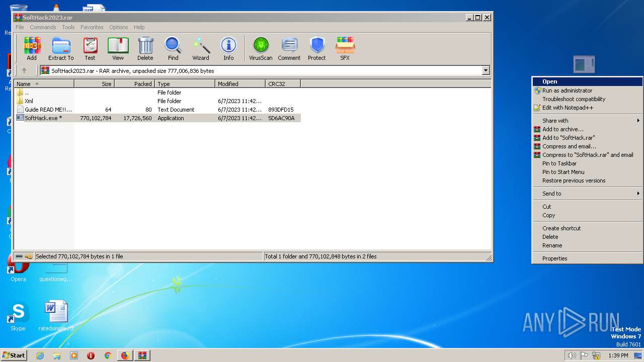Click the Protect shield icon
The width and height of the screenshot is (644, 362).
click(317, 49)
